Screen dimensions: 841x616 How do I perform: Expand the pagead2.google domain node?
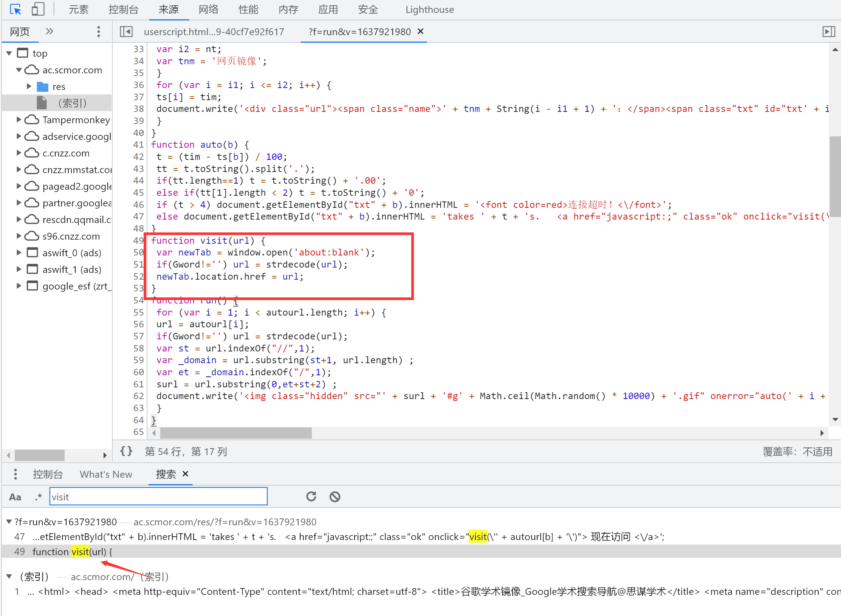tap(19, 186)
